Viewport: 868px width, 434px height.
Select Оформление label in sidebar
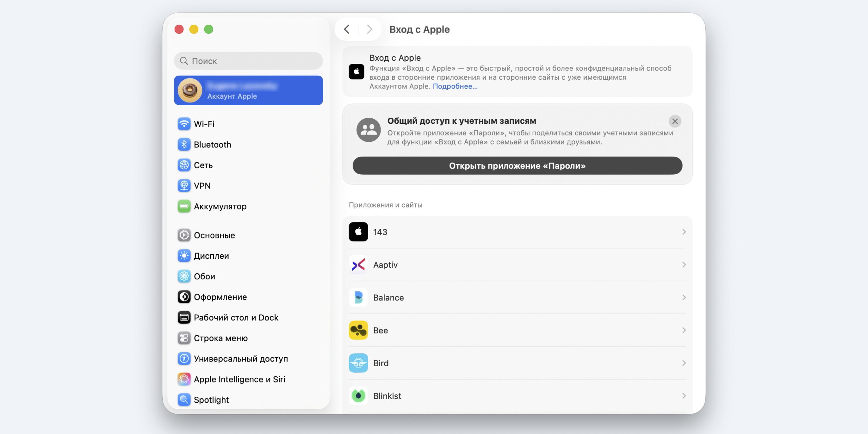(220, 297)
